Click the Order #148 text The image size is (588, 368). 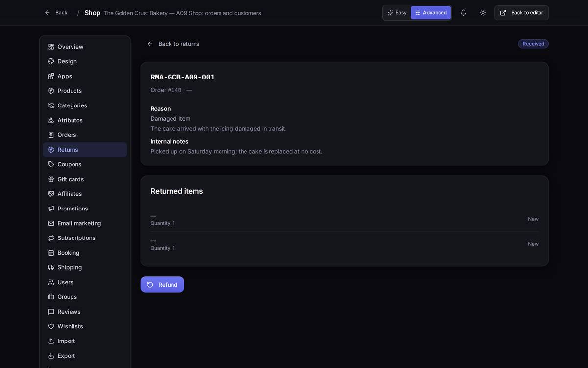click(x=166, y=90)
